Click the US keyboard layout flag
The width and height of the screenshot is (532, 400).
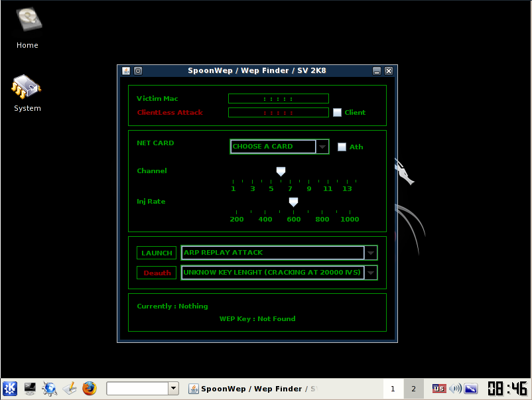click(x=439, y=388)
